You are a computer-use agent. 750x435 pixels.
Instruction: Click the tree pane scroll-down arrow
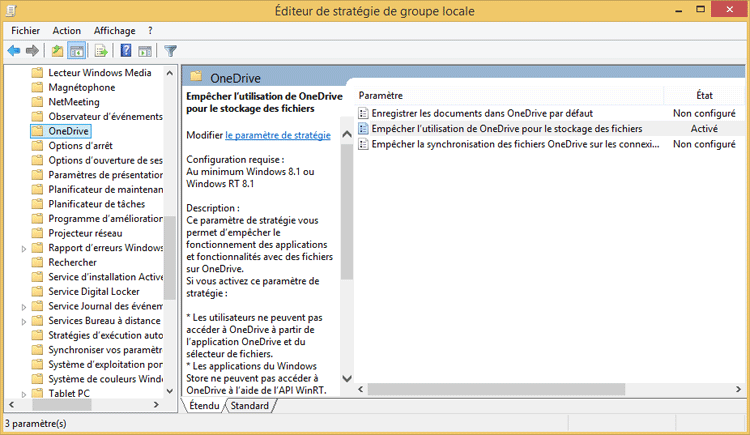coord(170,391)
